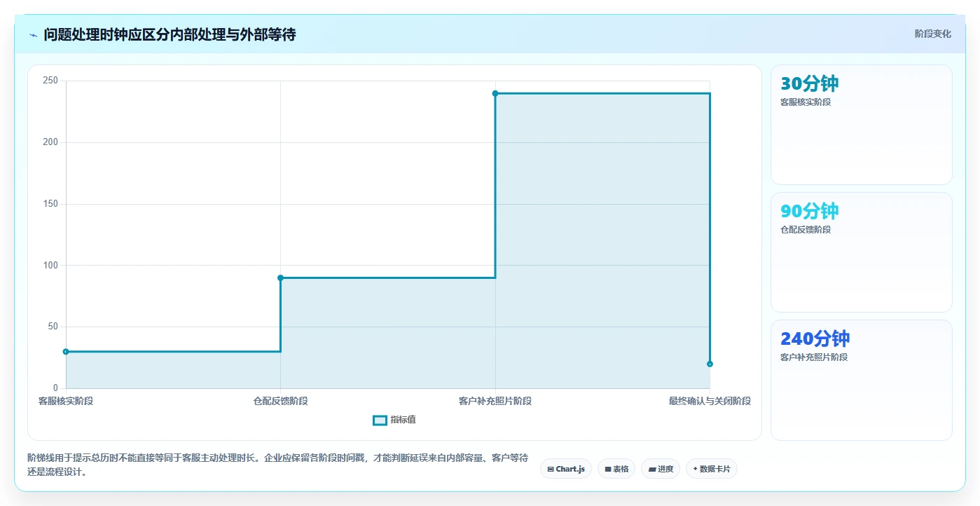Open the 30分钟 stat card value
980x506 pixels.
(x=809, y=83)
